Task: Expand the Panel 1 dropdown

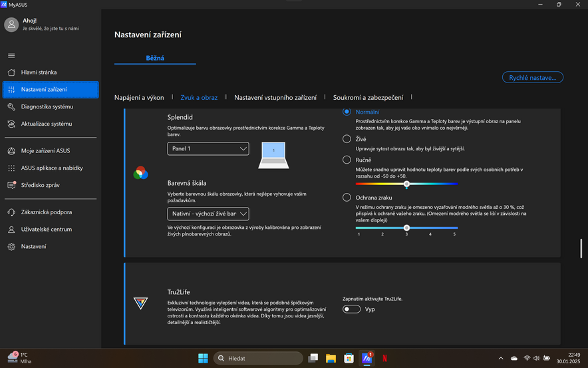Action: 208,148
